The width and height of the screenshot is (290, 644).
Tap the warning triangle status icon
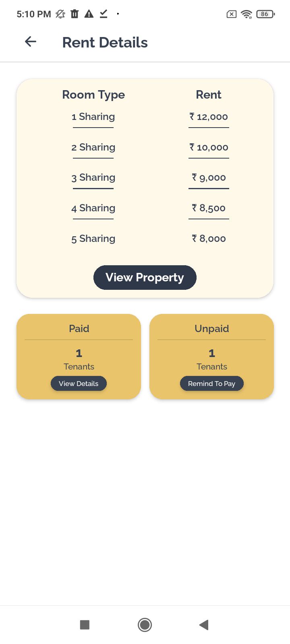click(x=89, y=14)
